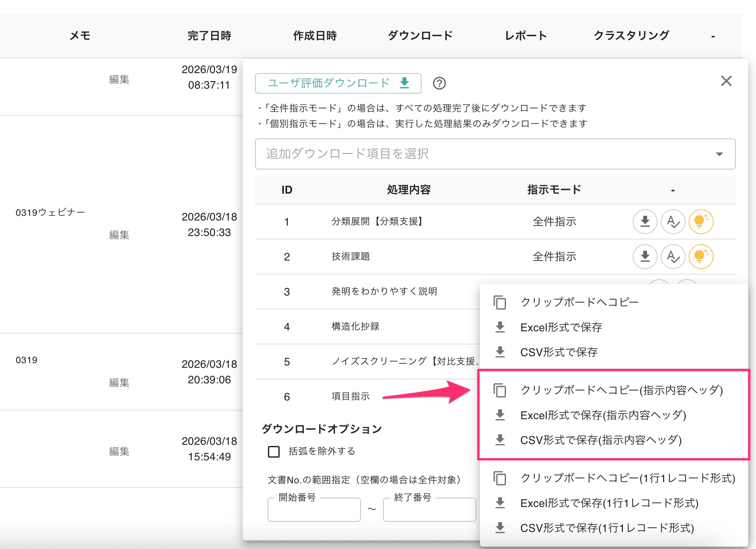Click download icon for row 2 技術課題
Viewport: 756px width, 549px height.
[x=645, y=257]
